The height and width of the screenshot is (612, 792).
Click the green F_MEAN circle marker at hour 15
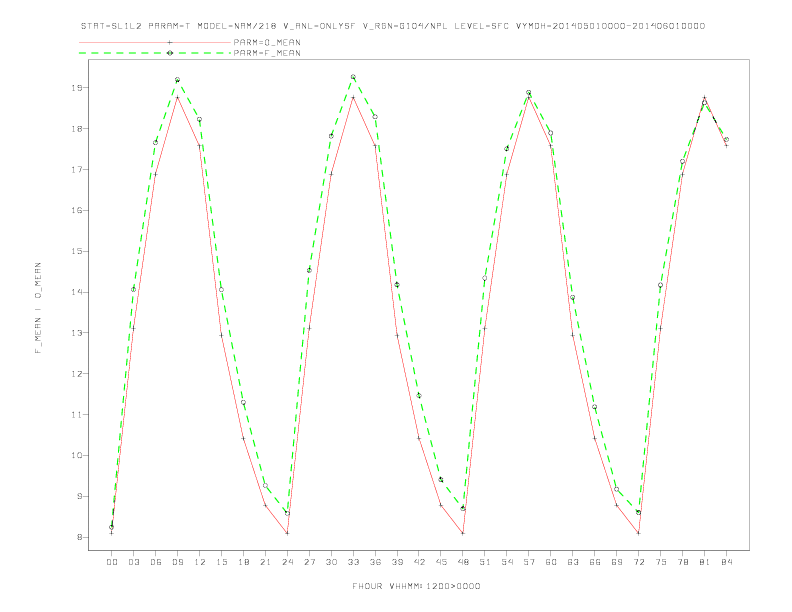pos(221,289)
